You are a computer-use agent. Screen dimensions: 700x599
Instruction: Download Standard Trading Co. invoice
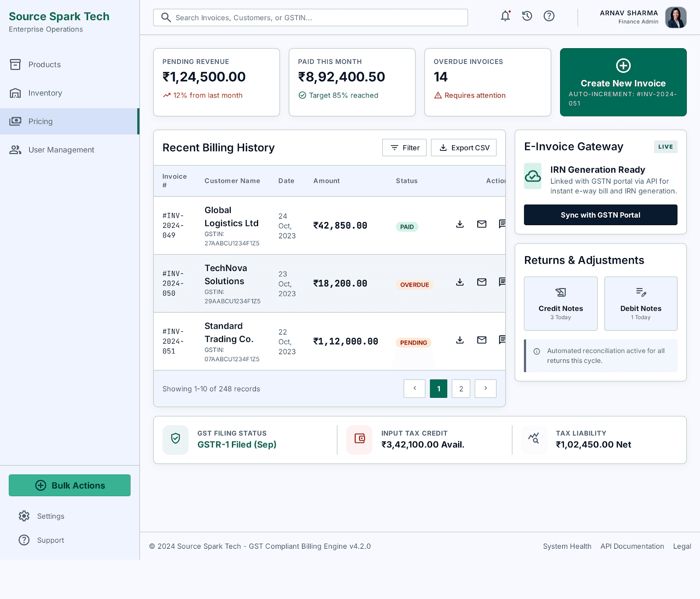point(460,340)
